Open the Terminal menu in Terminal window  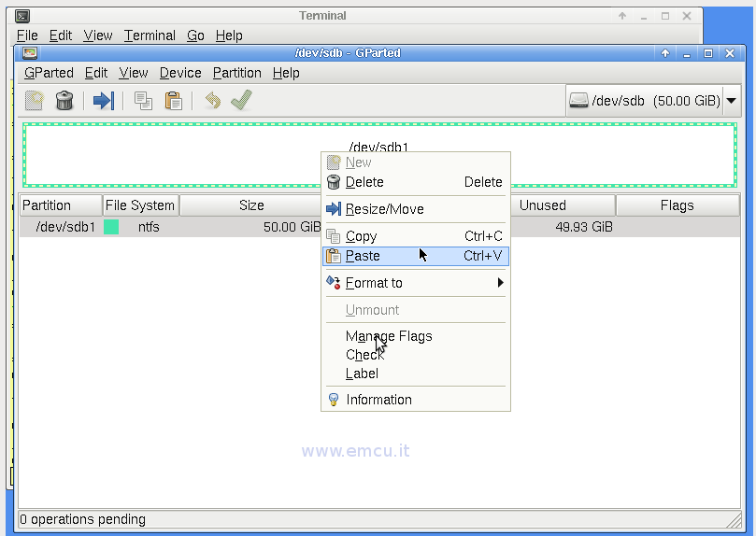(150, 35)
